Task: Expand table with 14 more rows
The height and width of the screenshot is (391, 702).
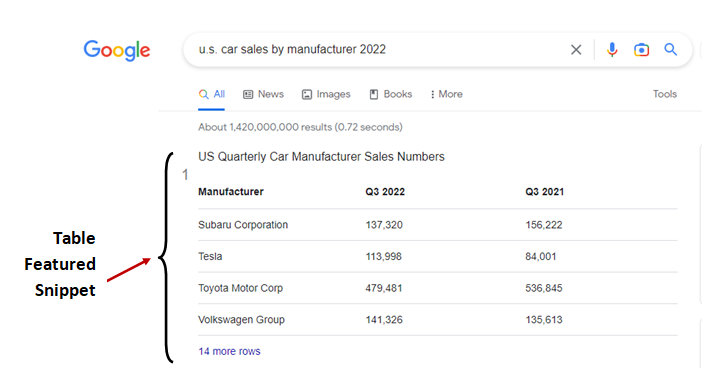Action: coord(229,352)
